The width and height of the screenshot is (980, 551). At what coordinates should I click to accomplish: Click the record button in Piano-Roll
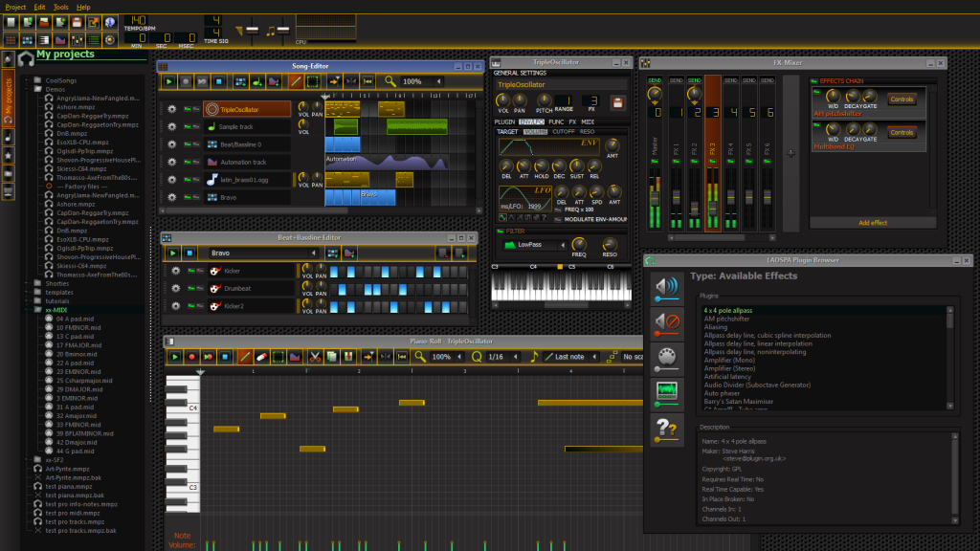(191, 357)
